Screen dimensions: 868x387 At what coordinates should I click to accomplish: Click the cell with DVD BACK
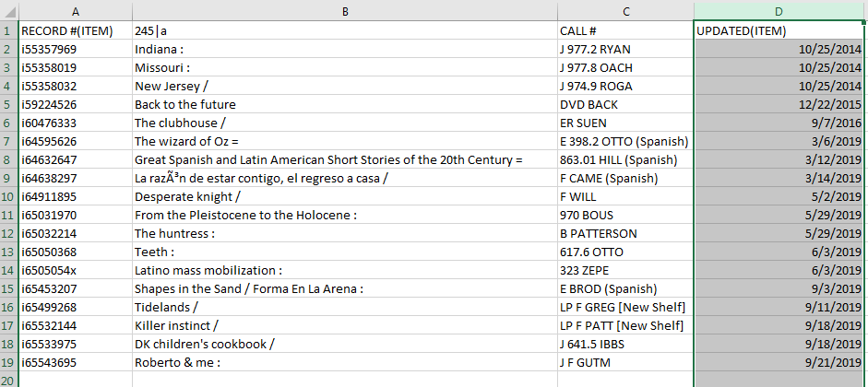click(x=625, y=104)
